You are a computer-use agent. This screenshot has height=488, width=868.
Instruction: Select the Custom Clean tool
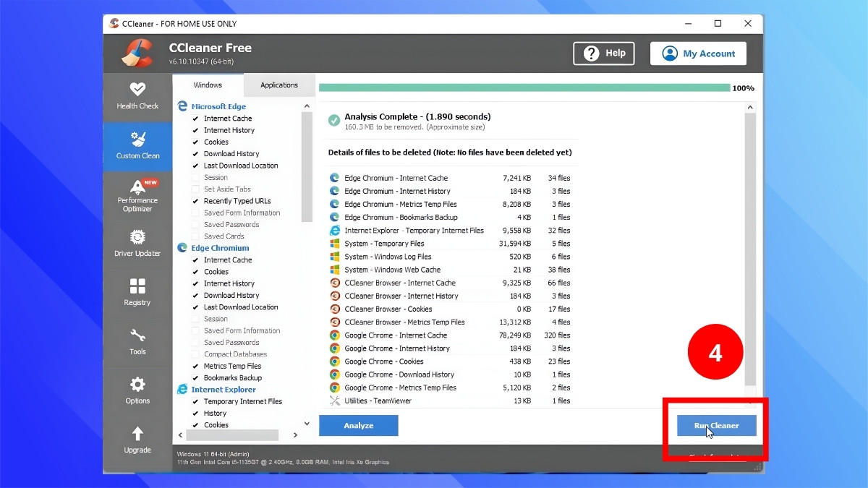pos(137,146)
